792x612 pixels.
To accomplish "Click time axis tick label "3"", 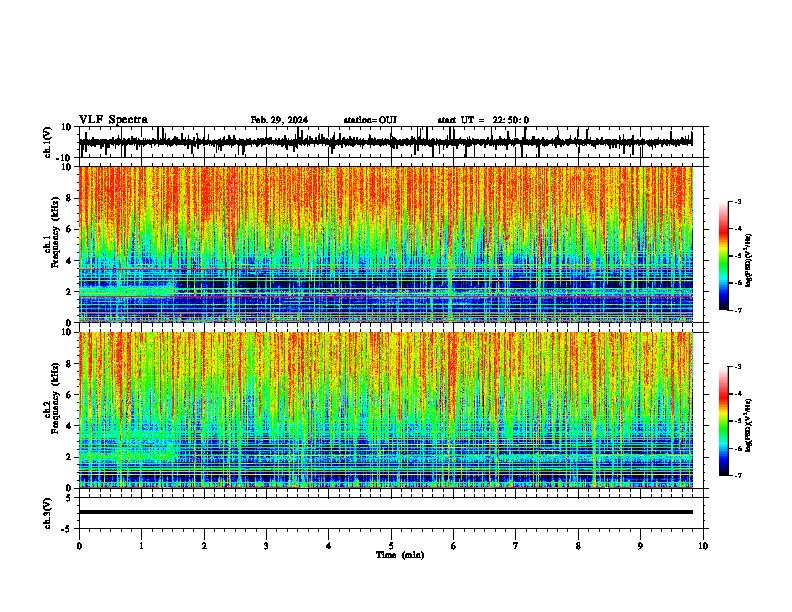I will click(266, 546).
